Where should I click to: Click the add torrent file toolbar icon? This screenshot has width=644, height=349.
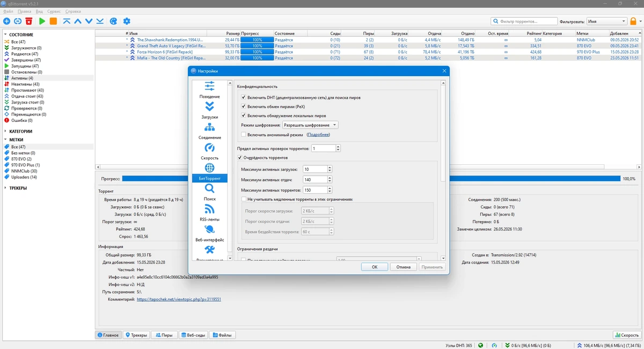click(x=6, y=21)
